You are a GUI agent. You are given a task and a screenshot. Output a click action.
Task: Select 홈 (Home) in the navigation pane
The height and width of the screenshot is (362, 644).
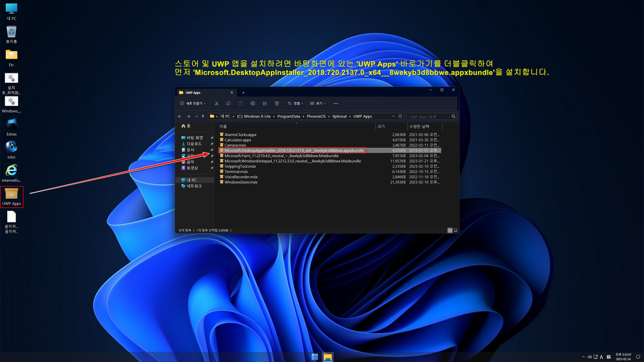point(186,126)
